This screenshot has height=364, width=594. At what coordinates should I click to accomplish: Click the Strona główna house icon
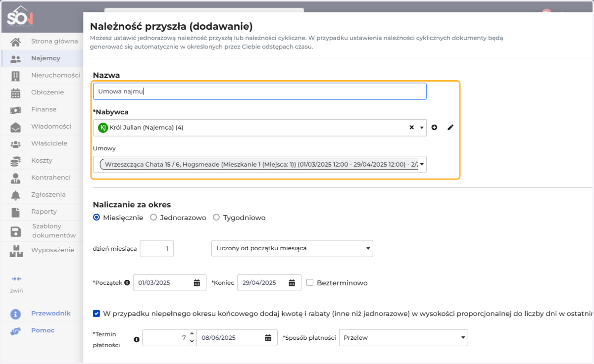16,42
